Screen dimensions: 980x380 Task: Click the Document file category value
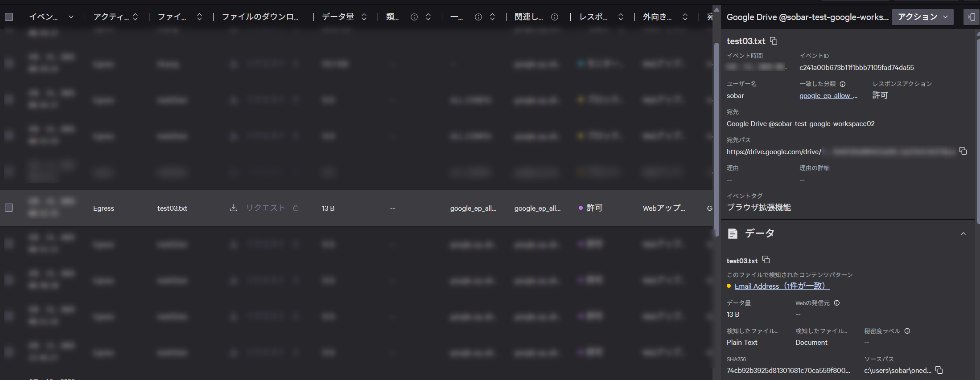811,342
